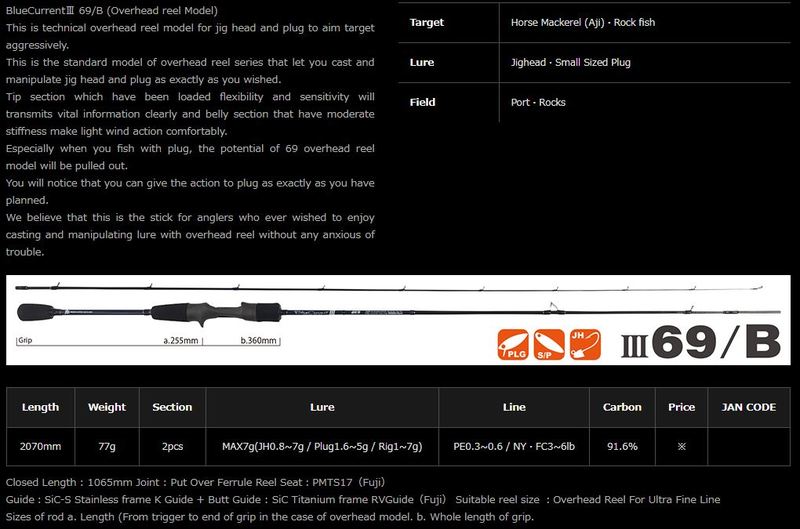Viewport: 800px width, 529px height.
Task: Click the 'Weight' column header
Action: pyautogui.click(x=107, y=407)
